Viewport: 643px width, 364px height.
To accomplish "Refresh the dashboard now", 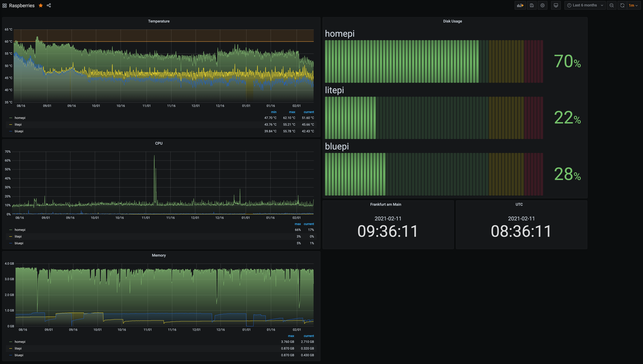I will pyautogui.click(x=622, y=5).
